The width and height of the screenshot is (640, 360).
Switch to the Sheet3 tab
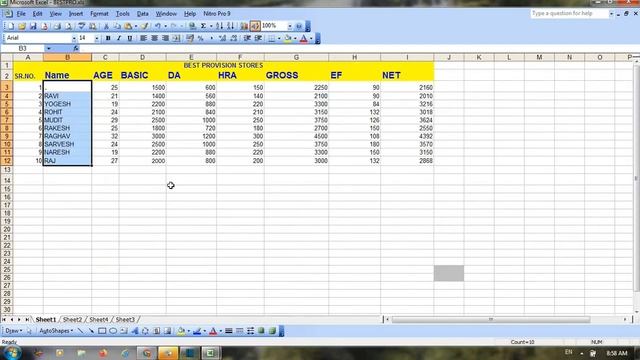point(125,320)
